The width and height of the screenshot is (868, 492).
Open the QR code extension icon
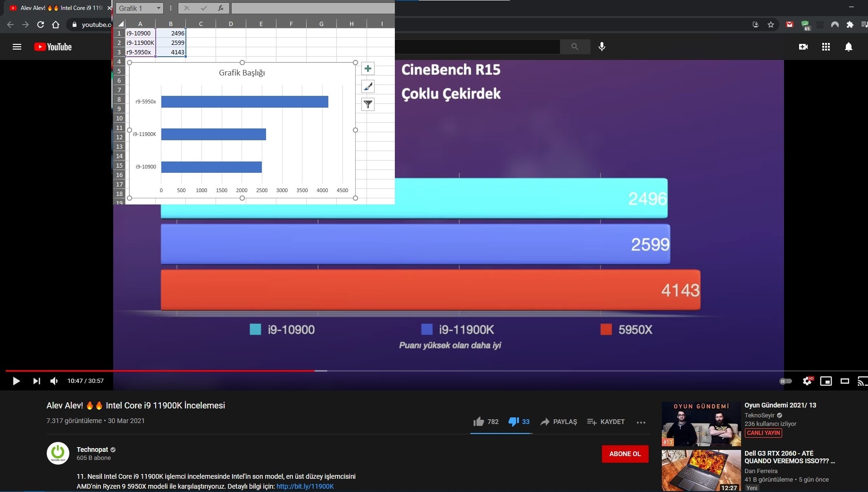point(820,25)
